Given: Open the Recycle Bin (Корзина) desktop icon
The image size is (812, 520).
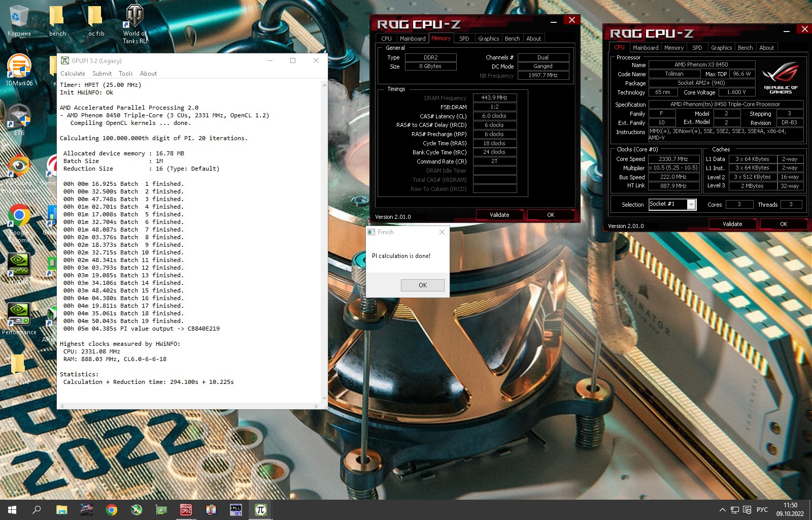Looking at the screenshot, I should click(x=19, y=20).
